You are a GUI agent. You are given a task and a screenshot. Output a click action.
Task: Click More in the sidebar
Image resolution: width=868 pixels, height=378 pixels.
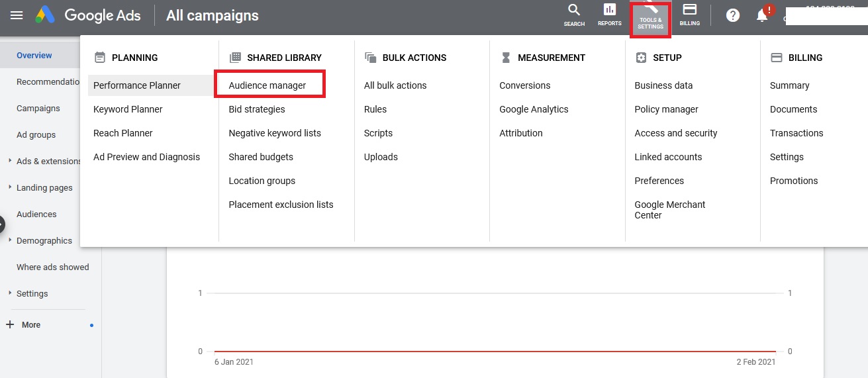[31, 324]
